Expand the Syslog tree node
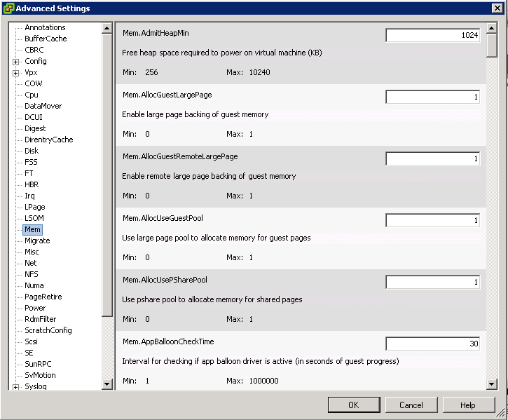 (x=15, y=387)
